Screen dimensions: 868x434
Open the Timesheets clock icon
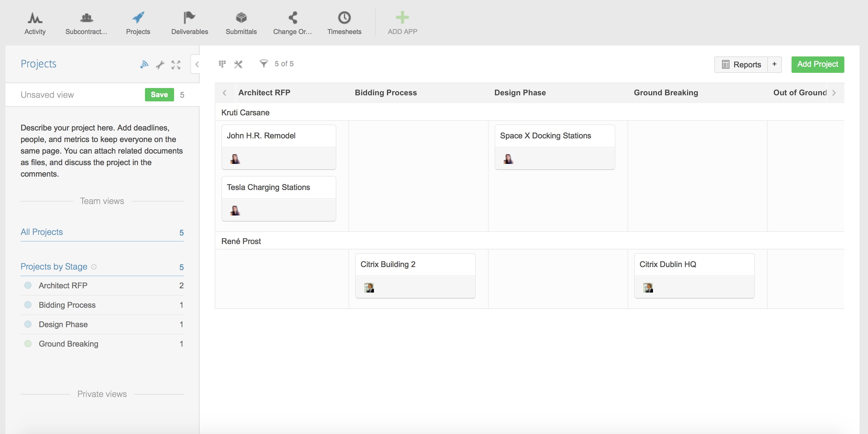344,18
